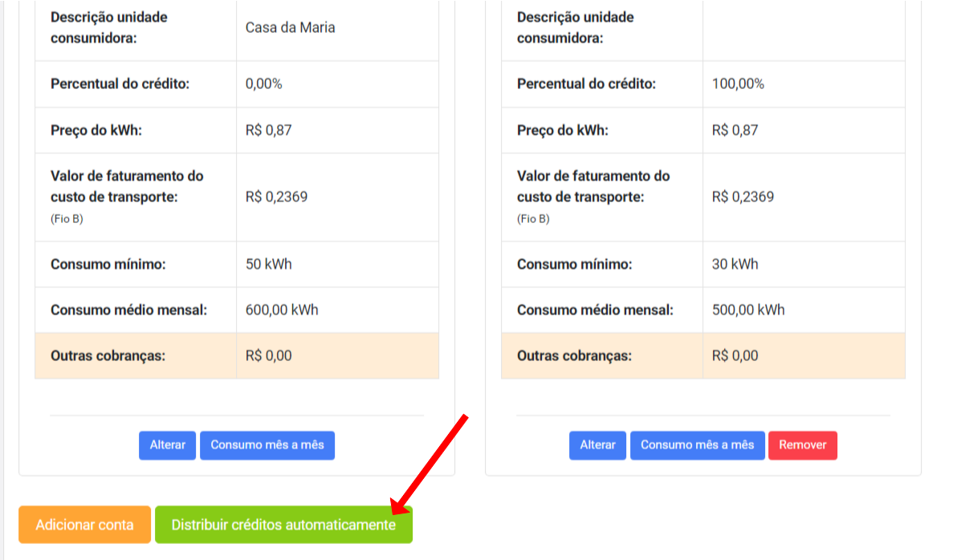Click Alterar in the card with Remover
The height and width of the screenshot is (560, 957).
click(597, 445)
